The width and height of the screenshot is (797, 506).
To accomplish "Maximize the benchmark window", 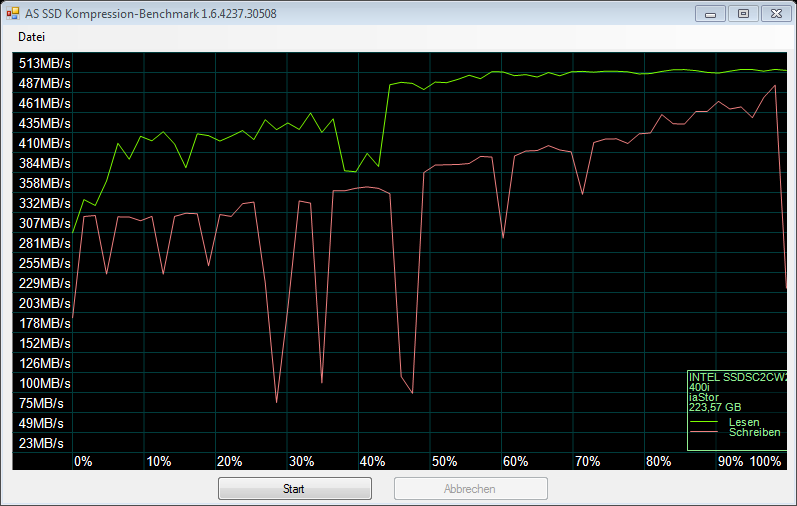I will (742, 13).
